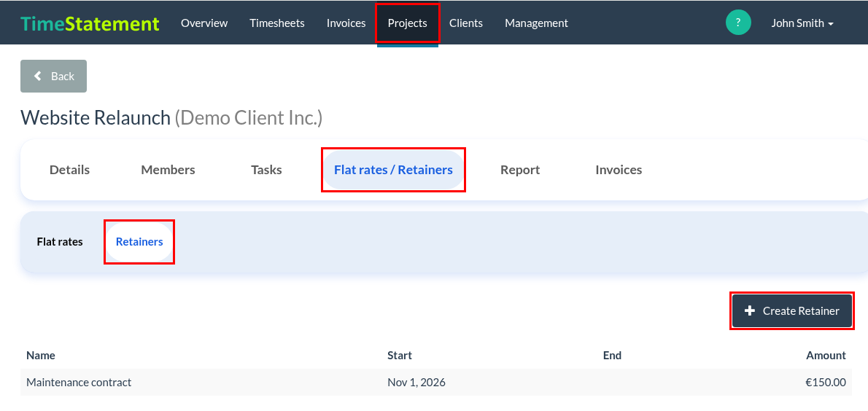Open the Management menu item
The height and width of the screenshot is (411, 868).
coord(536,23)
